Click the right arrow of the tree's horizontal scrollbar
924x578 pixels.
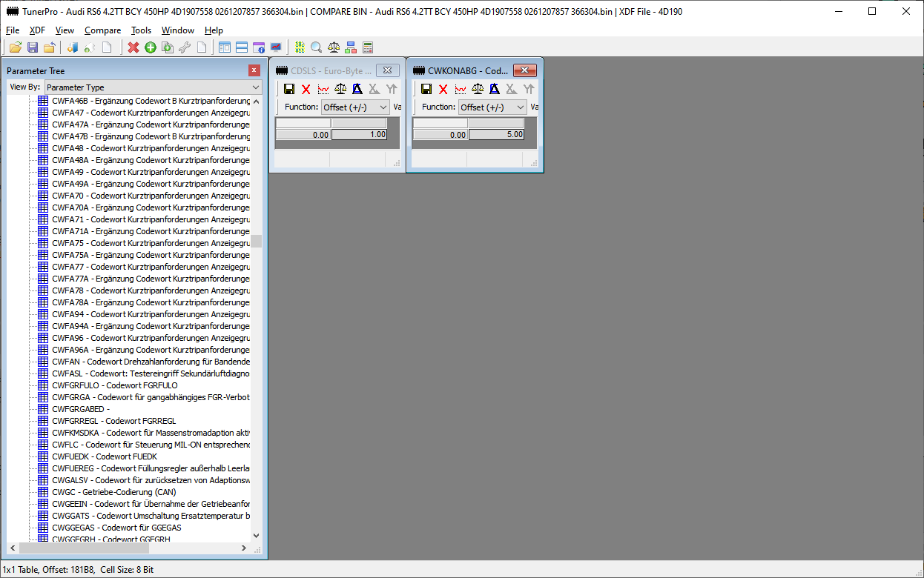pyautogui.click(x=244, y=548)
